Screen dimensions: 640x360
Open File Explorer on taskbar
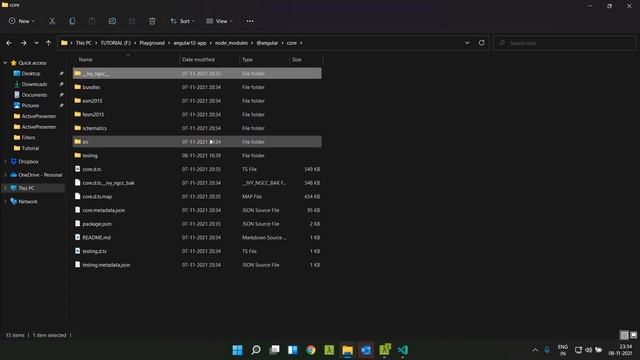click(x=348, y=350)
